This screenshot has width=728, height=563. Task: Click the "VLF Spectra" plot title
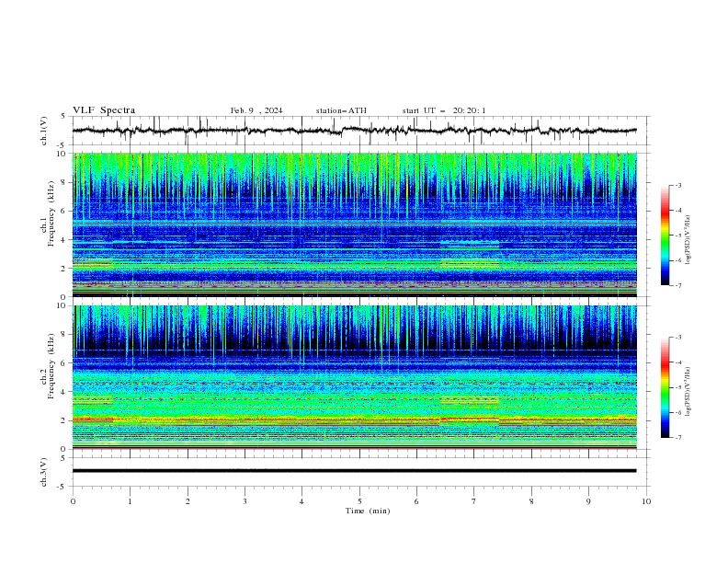[104, 110]
